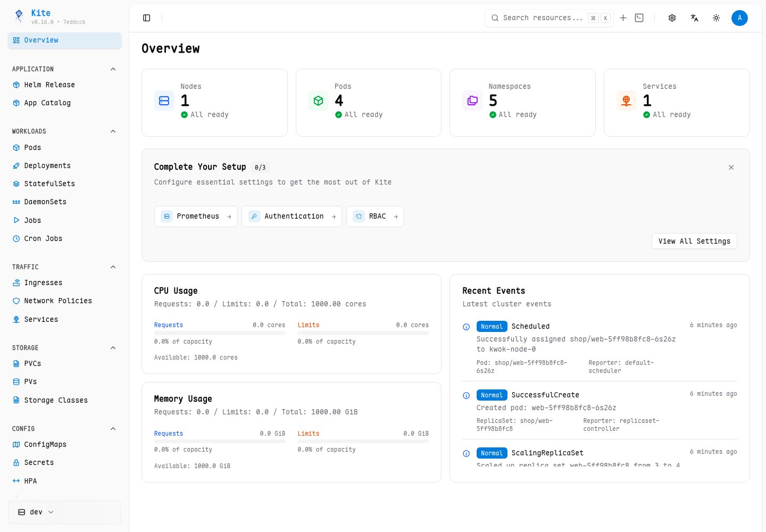Click the language translate icon
The height and width of the screenshot is (532, 766).
694,18
